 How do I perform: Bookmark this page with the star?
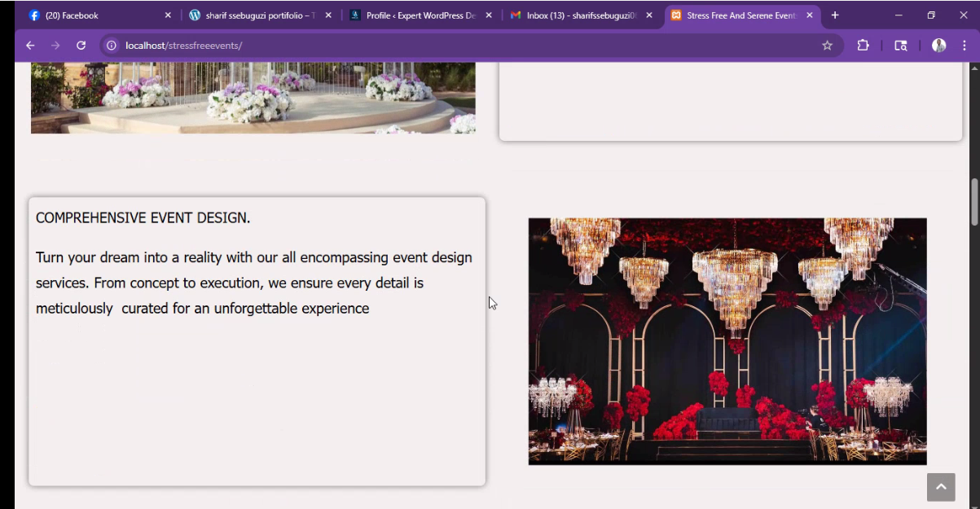click(827, 46)
